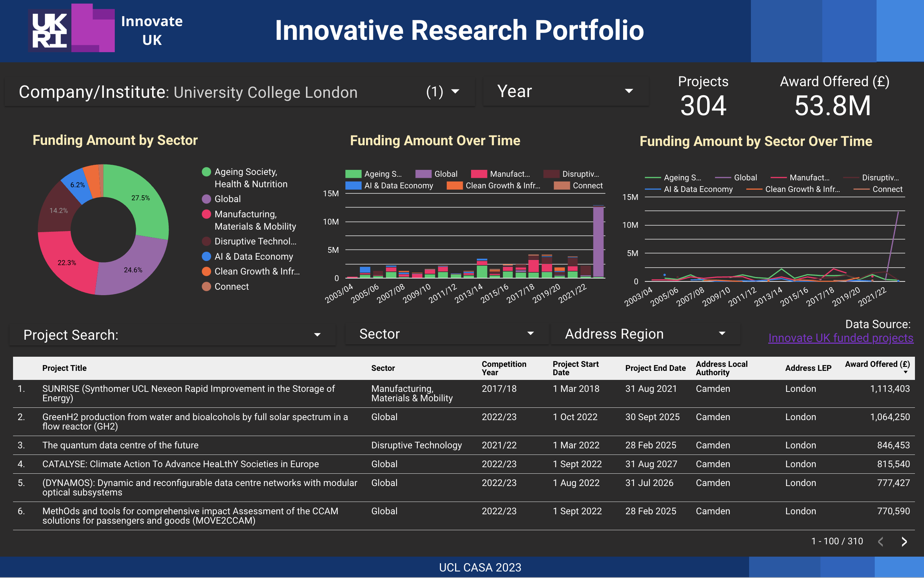This screenshot has width=924, height=578.
Task: Open the Sector filter dropdown
Action: [446, 334]
